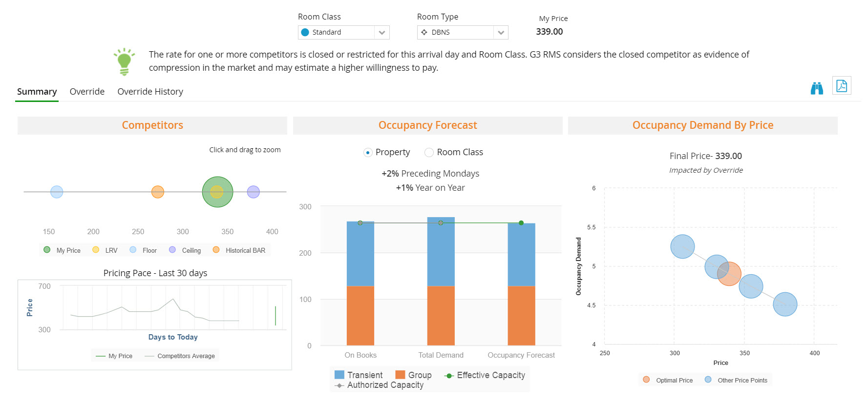Click the Total Demand bar in chart

click(441, 283)
